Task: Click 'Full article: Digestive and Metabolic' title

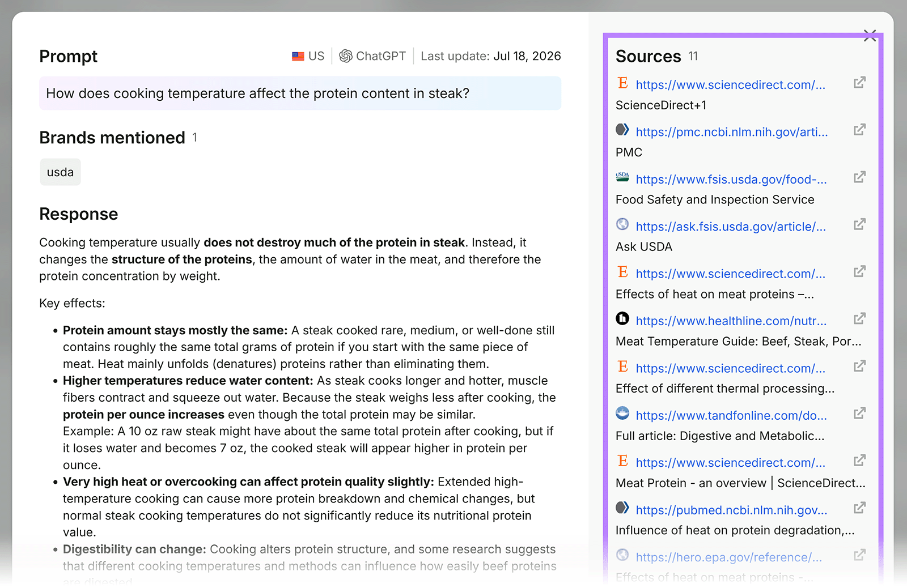Action: 720,436
